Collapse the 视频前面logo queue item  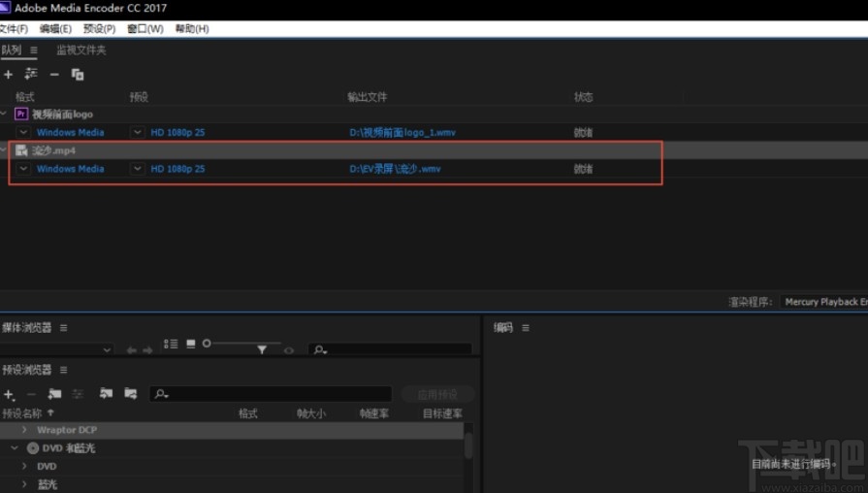tap(3, 114)
